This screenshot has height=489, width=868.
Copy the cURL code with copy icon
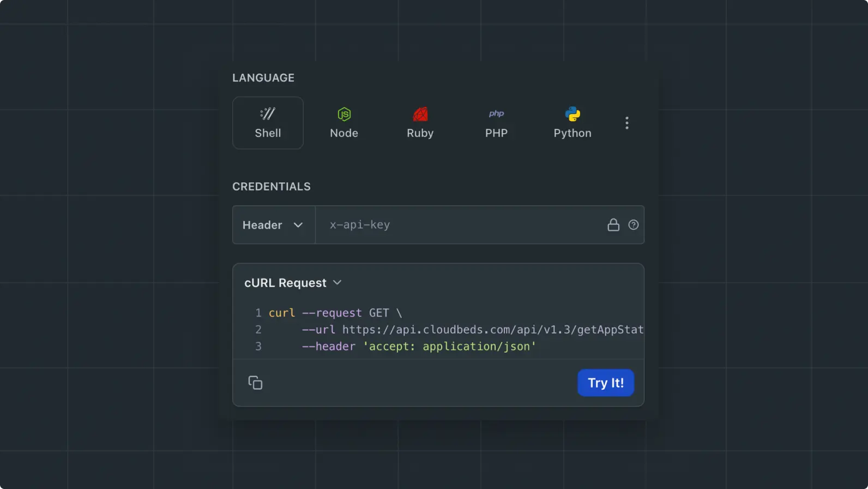tap(255, 383)
